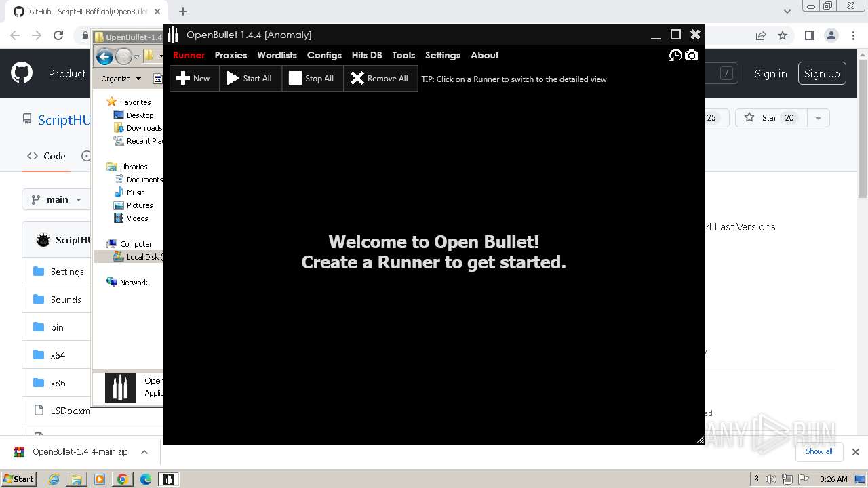Click the ScriptHUB avatar icon in commit row
The height and width of the screenshot is (488, 868).
pos(43,240)
